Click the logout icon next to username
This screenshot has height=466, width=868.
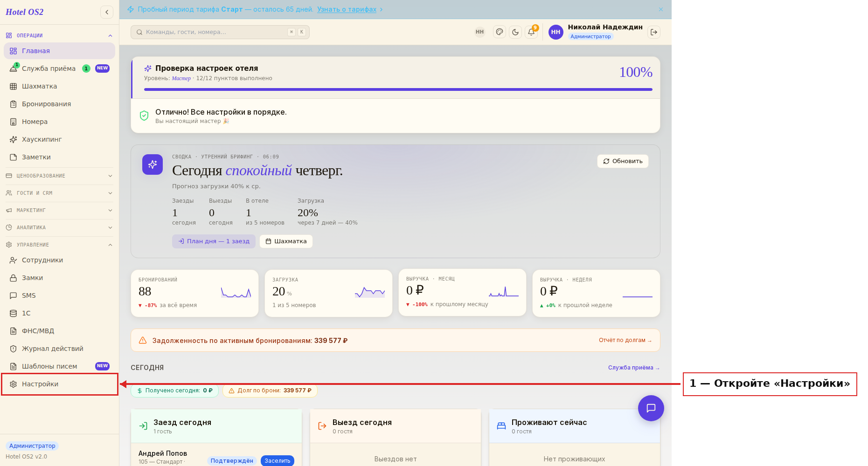click(x=654, y=32)
